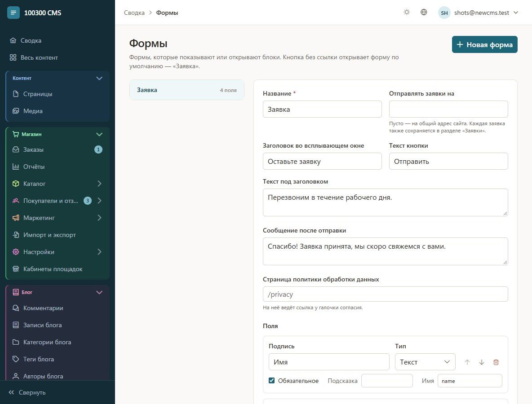Click the Имя input containing name
532x404 pixels.
pos(470,381)
